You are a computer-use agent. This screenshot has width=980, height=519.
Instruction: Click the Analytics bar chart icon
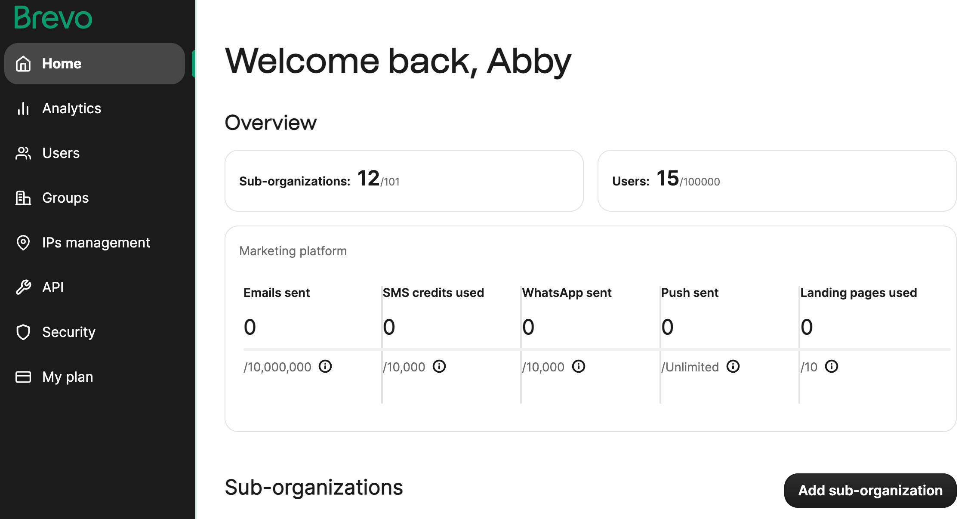pos(23,108)
